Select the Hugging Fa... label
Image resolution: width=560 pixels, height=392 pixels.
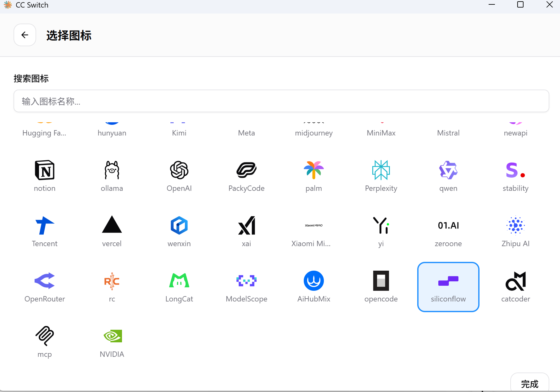(44, 133)
